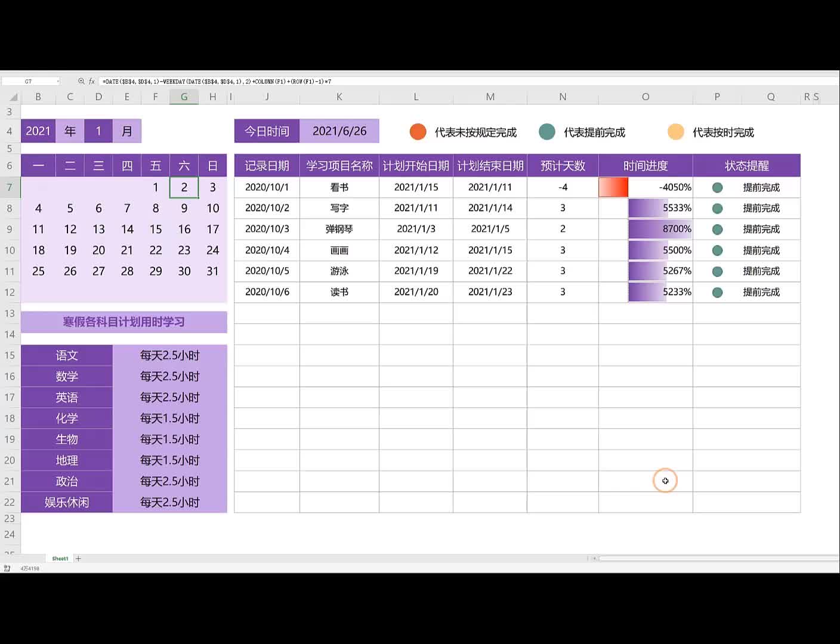Click the year cell showing 2021
The height and width of the screenshot is (644, 840).
38,131
